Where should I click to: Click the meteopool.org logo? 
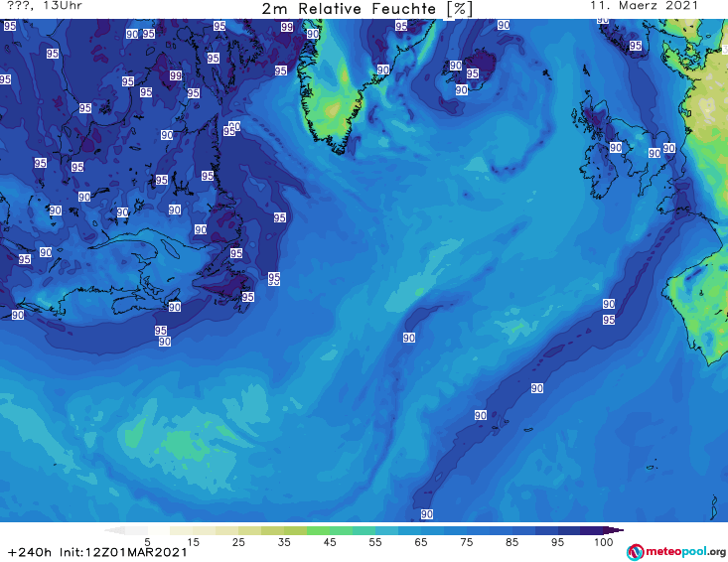676,552
